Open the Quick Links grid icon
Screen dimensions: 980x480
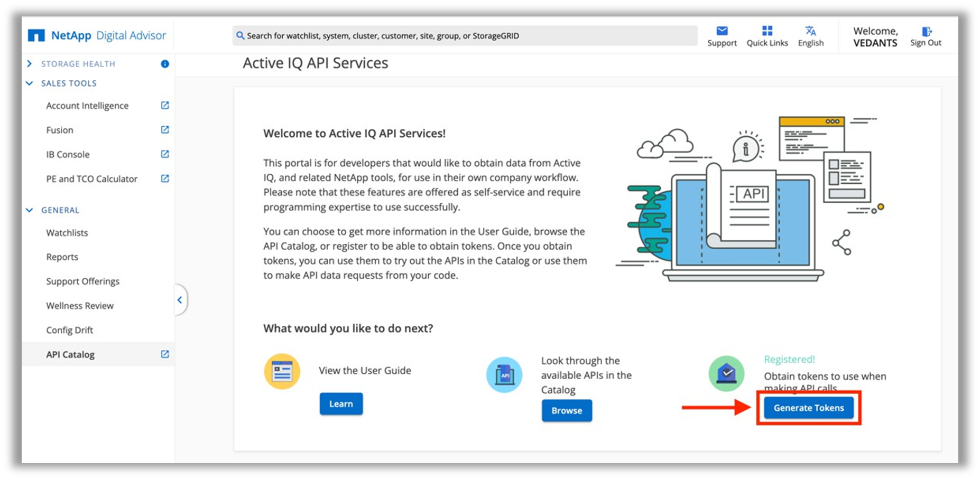(767, 31)
